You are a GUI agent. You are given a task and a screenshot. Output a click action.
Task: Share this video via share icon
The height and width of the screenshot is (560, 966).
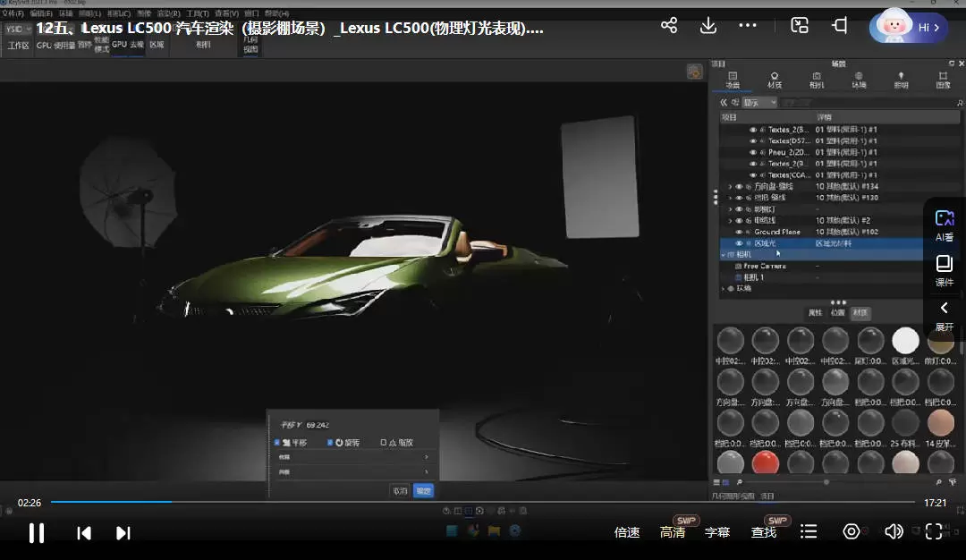[x=669, y=25]
